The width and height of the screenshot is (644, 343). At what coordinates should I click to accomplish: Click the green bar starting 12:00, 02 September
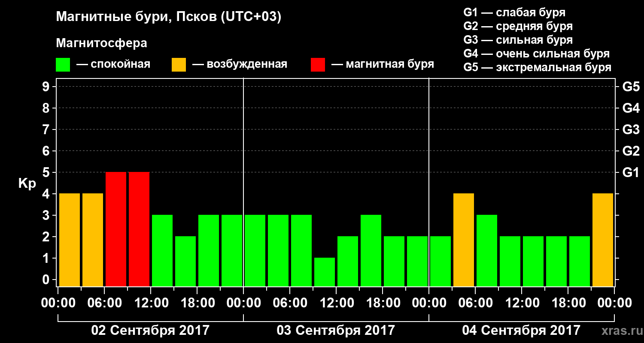[162, 250]
